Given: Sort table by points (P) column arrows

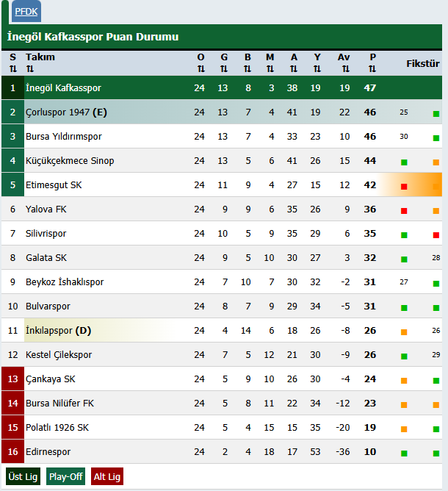Looking at the screenshot, I should (x=372, y=69).
